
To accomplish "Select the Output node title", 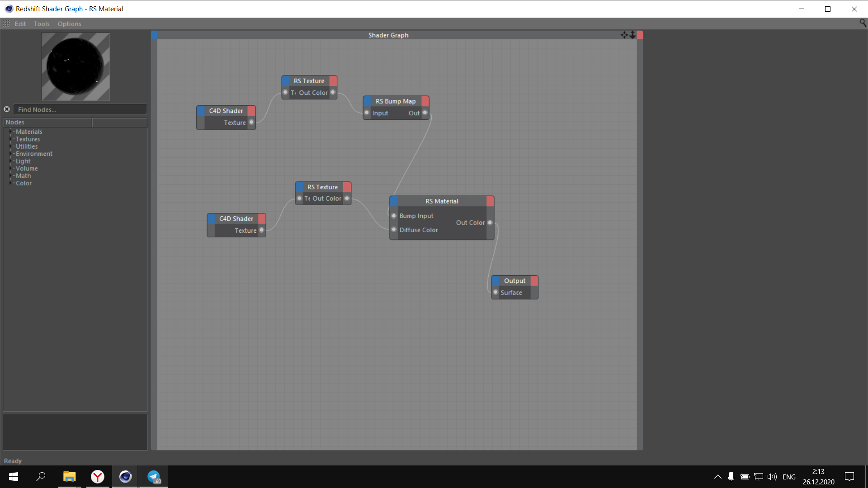I will pos(514,281).
